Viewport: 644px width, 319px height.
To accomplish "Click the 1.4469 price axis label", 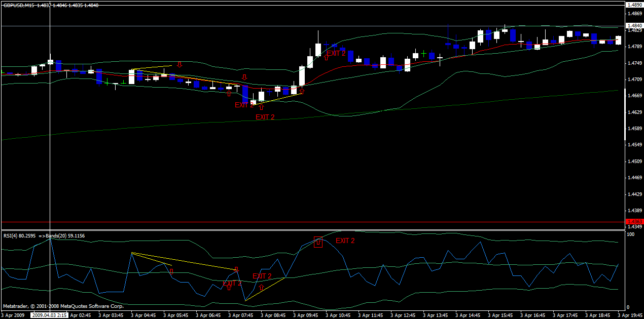I will [634, 178].
